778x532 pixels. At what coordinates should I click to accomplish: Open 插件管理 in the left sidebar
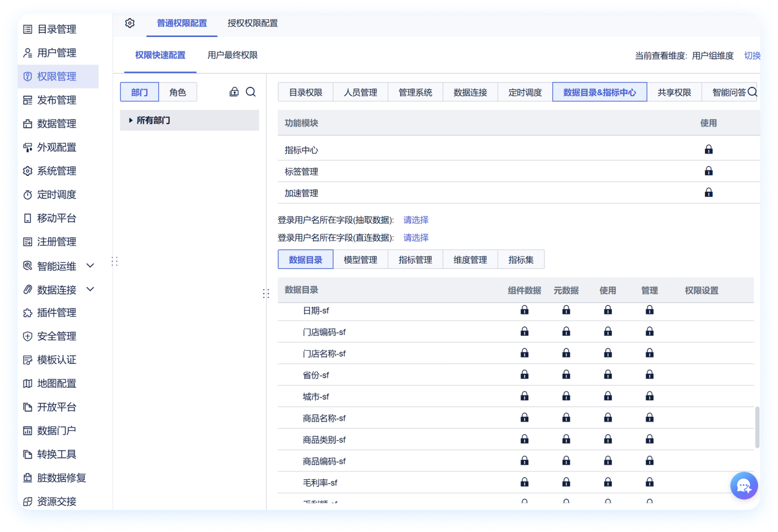point(56,313)
